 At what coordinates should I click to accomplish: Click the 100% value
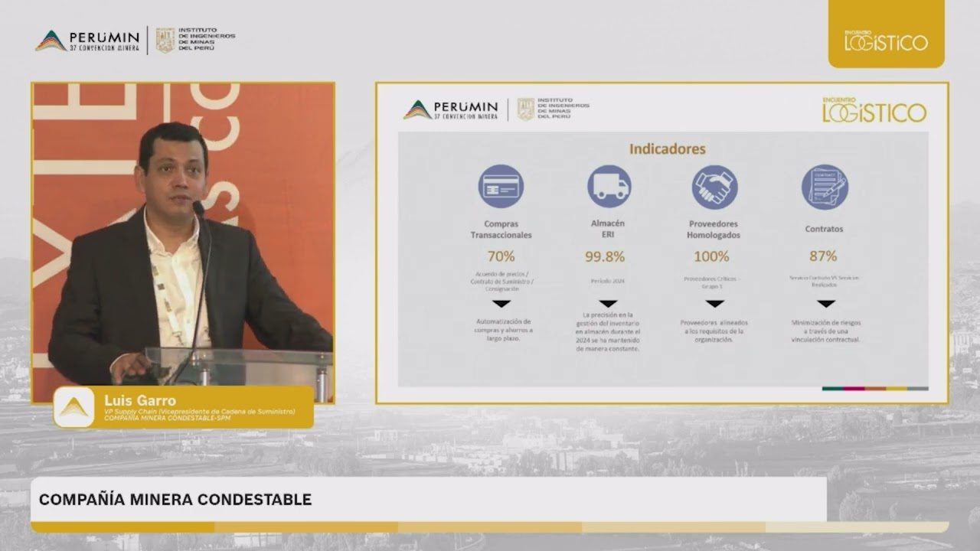pyautogui.click(x=711, y=256)
